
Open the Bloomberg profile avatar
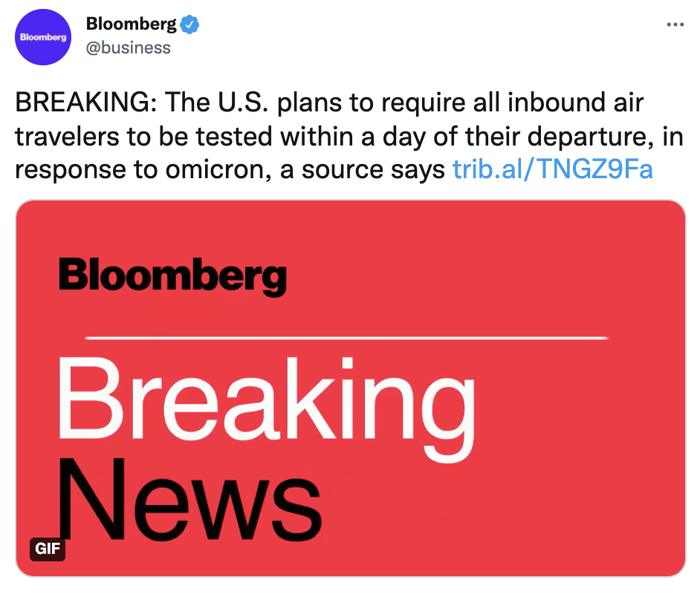(x=43, y=37)
